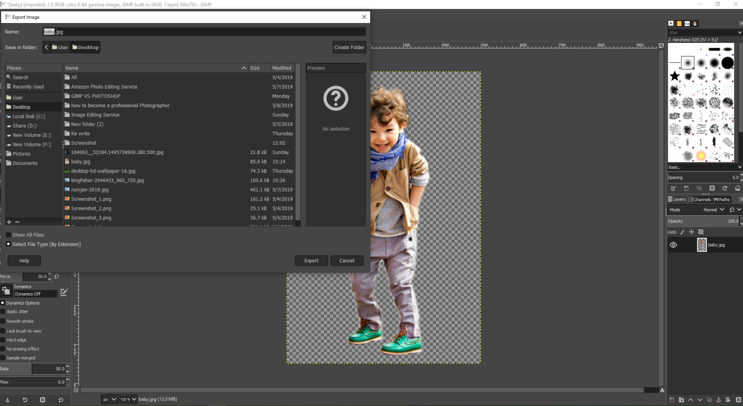Viewport: 743px width, 406px height.
Task: Enable the Show All Files checkbox
Action: (x=9, y=235)
